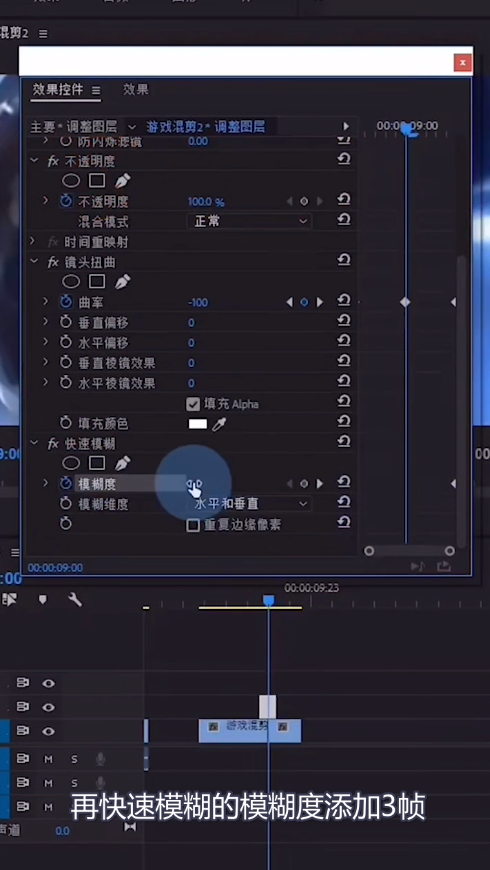Collapse the 镜头扭曲 effect section
The height and width of the screenshot is (870, 490).
(34, 261)
